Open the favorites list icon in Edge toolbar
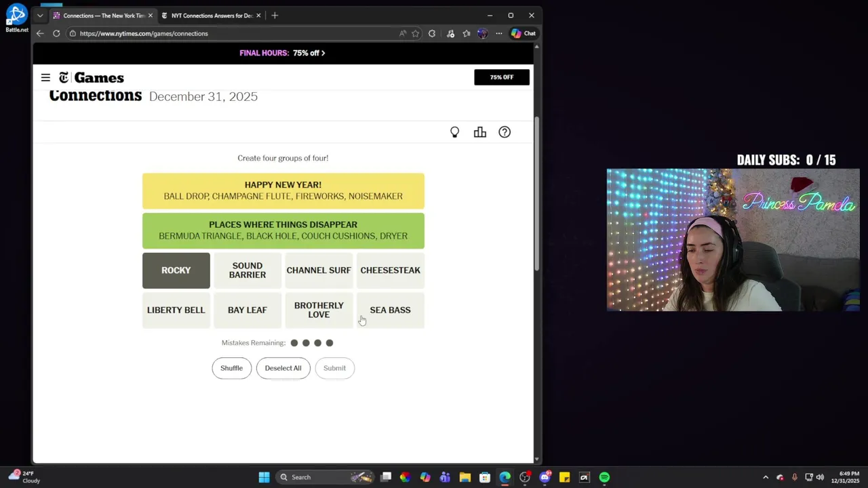This screenshot has height=488, width=868. pos(467,33)
